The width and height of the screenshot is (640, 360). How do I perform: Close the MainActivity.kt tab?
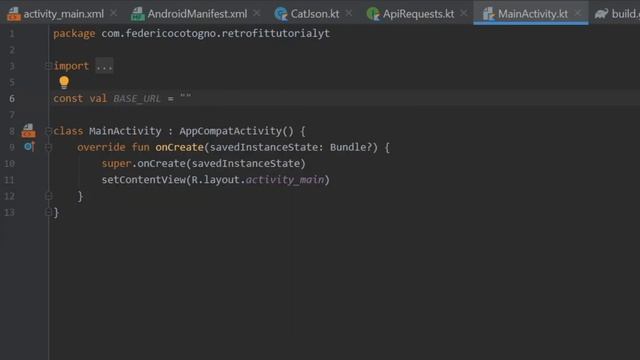click(578, 13)
